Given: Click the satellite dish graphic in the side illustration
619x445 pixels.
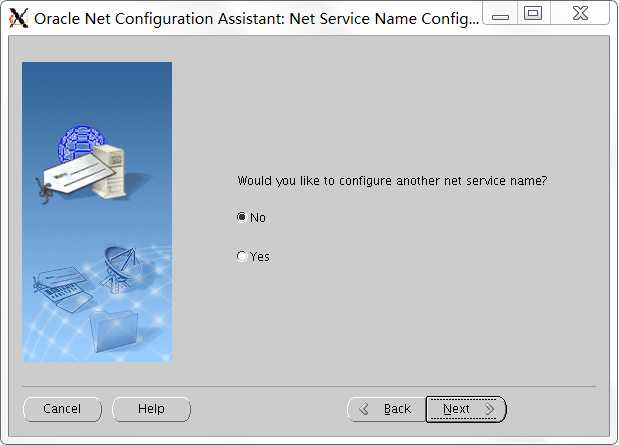Looking at the screenshot, I should click(x=119, y=270).
